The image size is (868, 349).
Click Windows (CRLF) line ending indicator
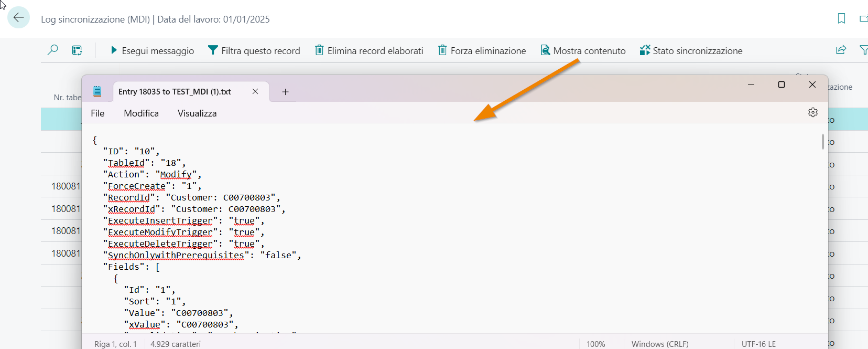[x=660, y=344]
